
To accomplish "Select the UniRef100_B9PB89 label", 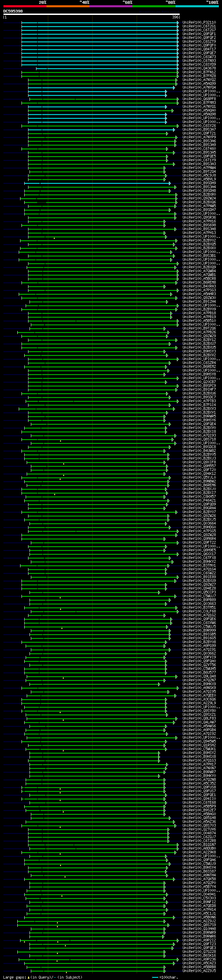I will coord(199,600).
